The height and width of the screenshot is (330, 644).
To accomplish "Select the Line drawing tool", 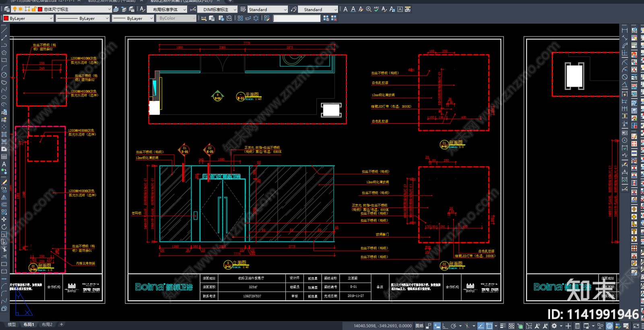I will pyautogui.click(x=4, y=30).
